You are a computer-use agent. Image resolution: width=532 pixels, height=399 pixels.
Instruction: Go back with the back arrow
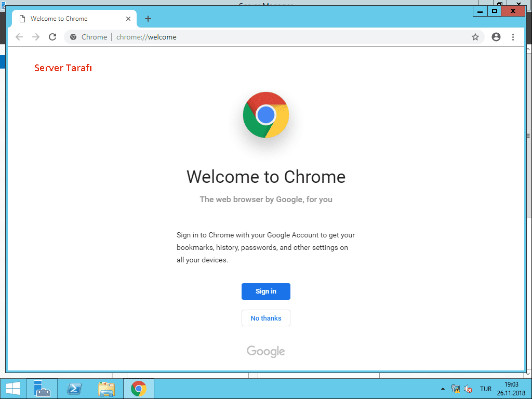click(x=19, y=37)
